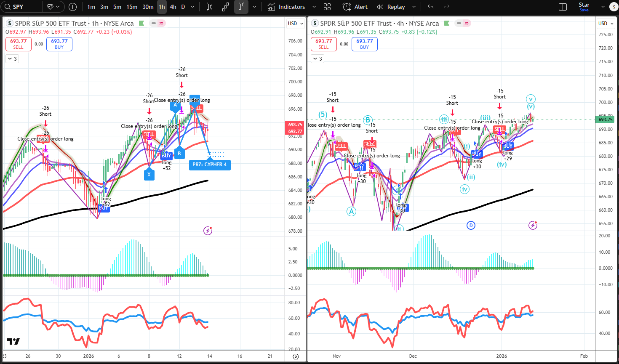Screen dimensions: 619x364
Task: Open the user profile avatar menu
Action: pos(614,7)
